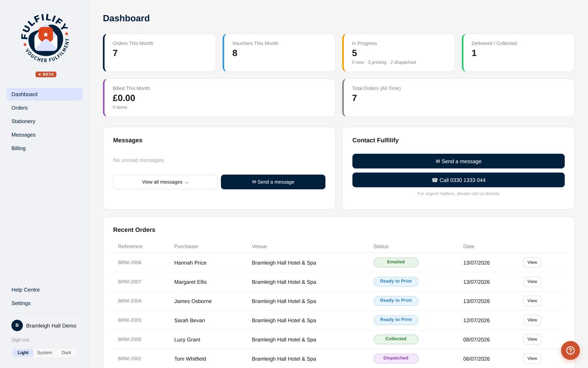Screen dimensions: 588x368
Task: Click Send a message in Messages card
Action: point(273,182)
